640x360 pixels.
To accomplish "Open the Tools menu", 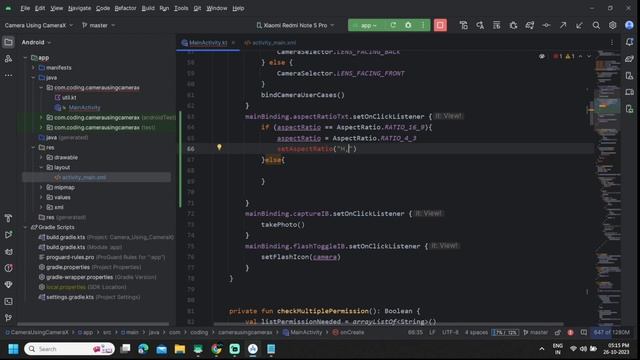I will pyautogui.click(x=181, y=8).
